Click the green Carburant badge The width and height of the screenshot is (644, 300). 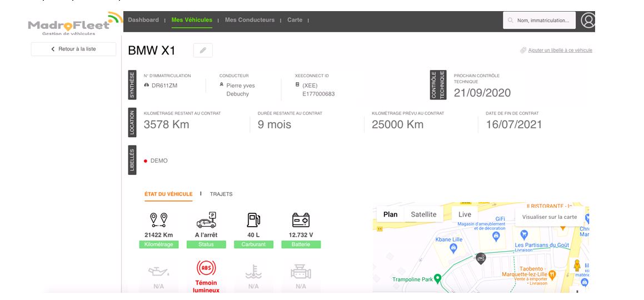(253, 244)
